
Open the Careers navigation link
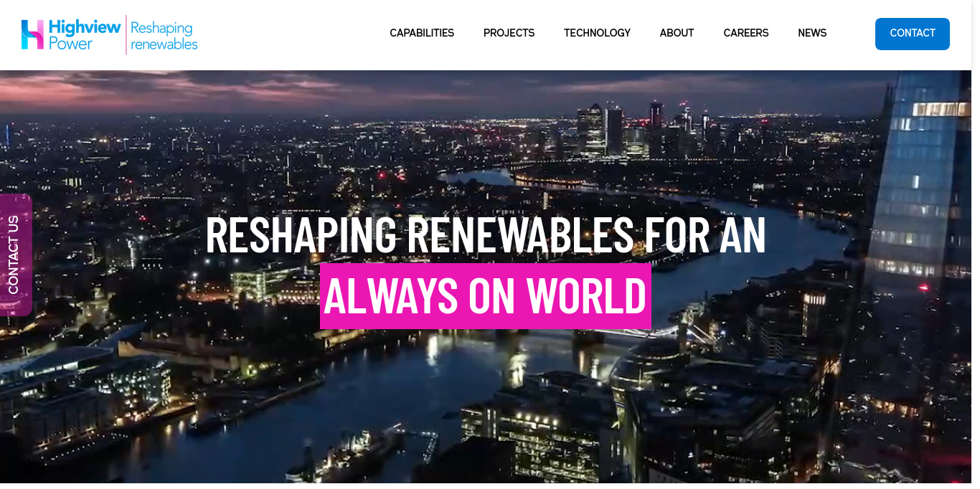(x=746, y=33)
